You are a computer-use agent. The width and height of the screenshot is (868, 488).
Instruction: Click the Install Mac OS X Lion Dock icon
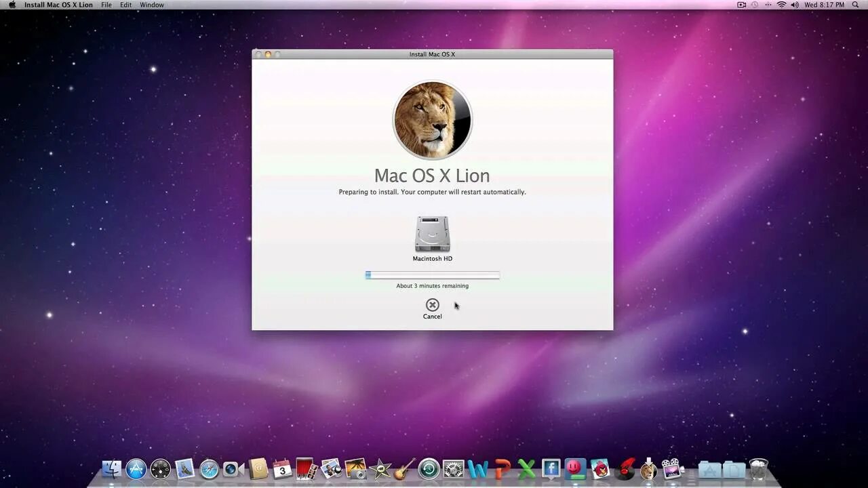tap(648, 469)
